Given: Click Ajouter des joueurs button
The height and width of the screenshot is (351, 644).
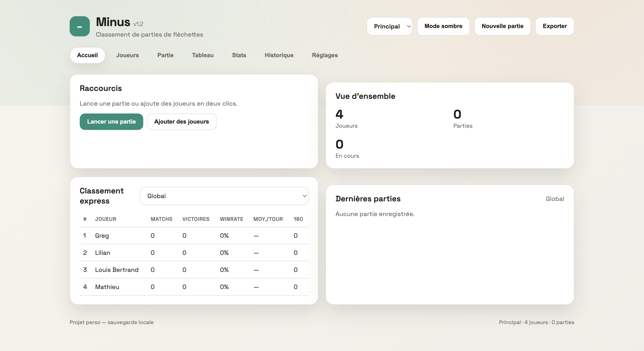Looking at the screenshot, I should click(x=182, y=122).
